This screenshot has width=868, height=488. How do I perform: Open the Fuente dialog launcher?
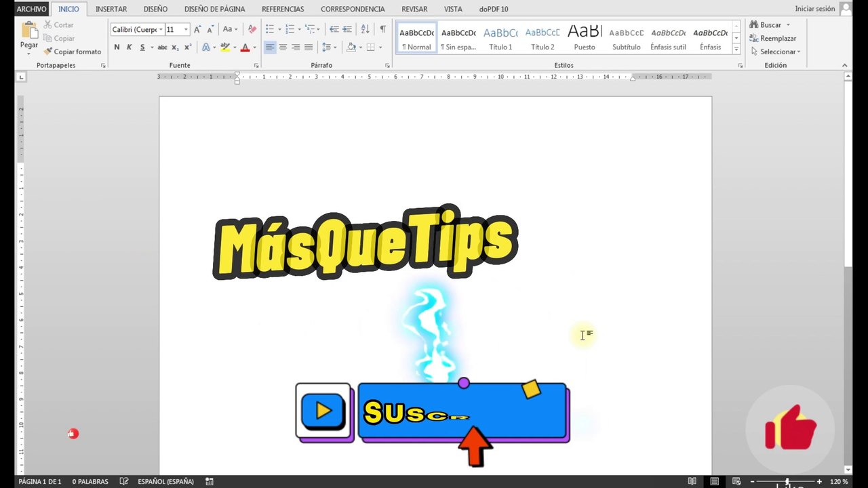[256, 66]
